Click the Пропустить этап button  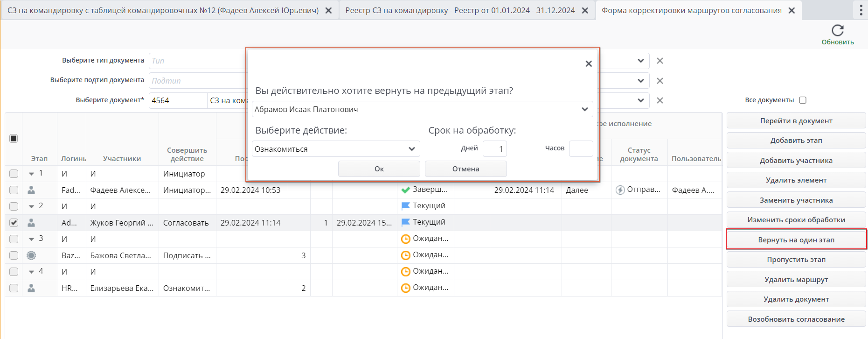coord(796,260)
